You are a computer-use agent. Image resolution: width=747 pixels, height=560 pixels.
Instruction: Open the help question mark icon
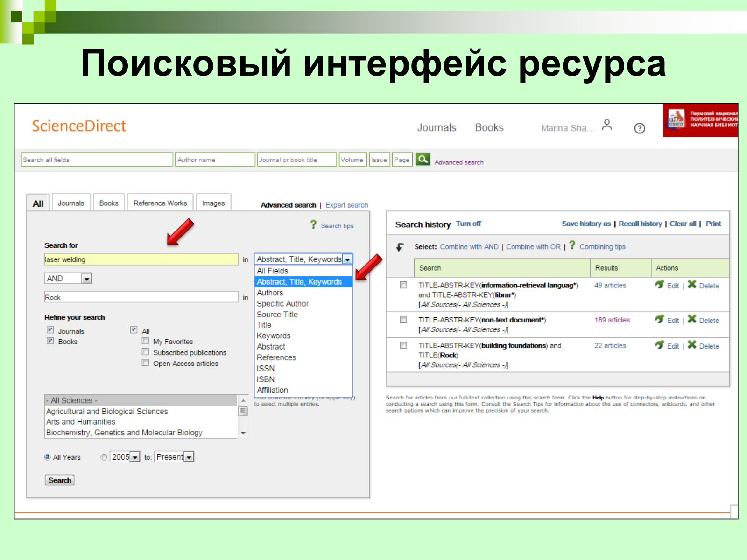[x=640, y=128]
